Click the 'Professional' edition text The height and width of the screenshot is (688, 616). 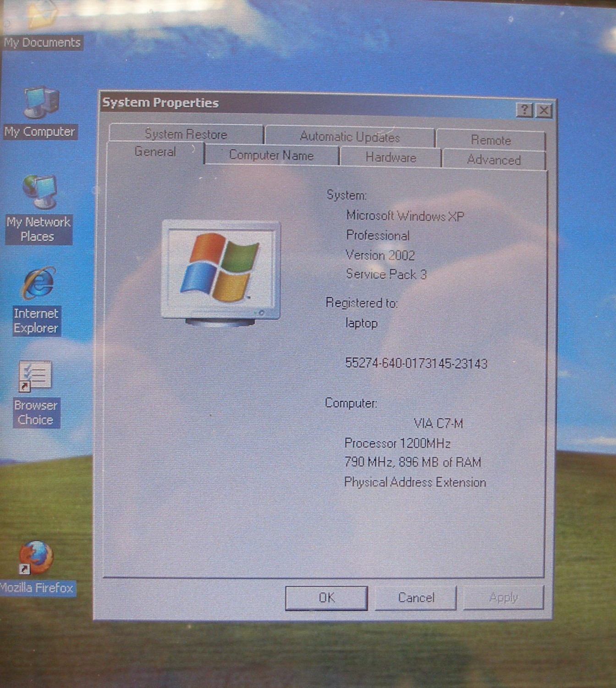378,235
